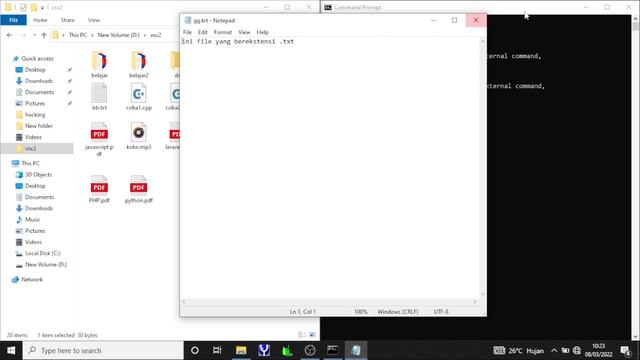The height and width of the screenshot is (360, 640).
Task: Open quick access toolbar customize dropdown
Action: coord(42,8)
